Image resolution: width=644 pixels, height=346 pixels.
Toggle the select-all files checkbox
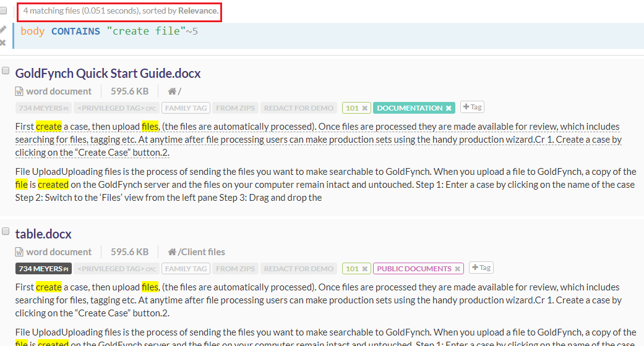(3, 11)
